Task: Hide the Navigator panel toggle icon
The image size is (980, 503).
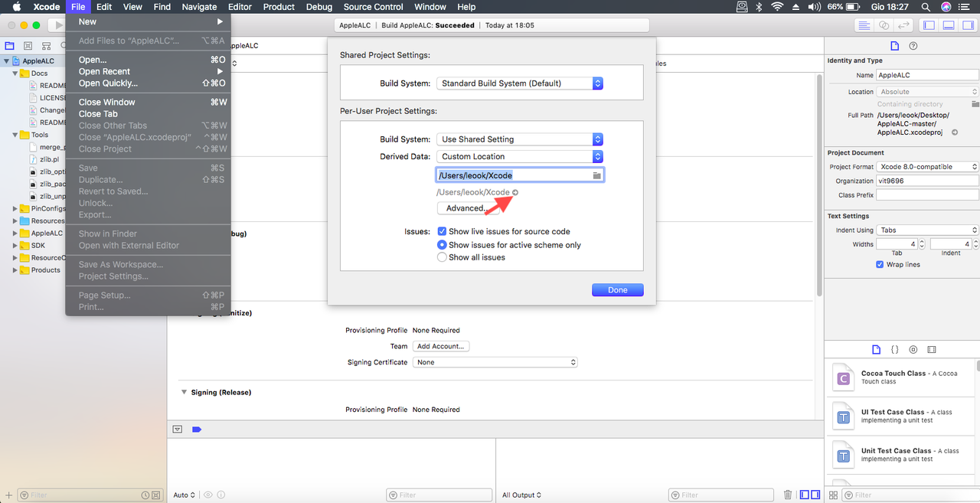Action: click(x=929, y=25)
